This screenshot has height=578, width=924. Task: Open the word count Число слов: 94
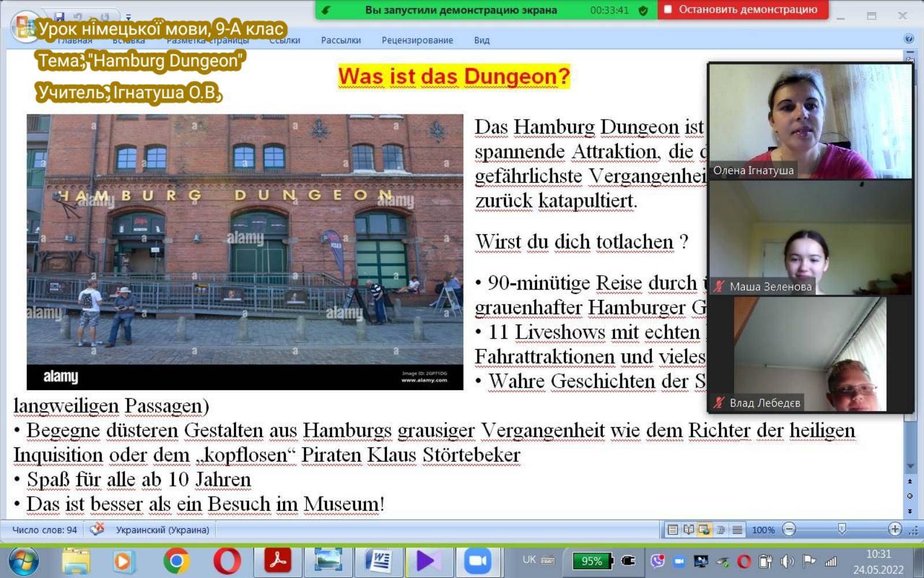tap(44, 530)
